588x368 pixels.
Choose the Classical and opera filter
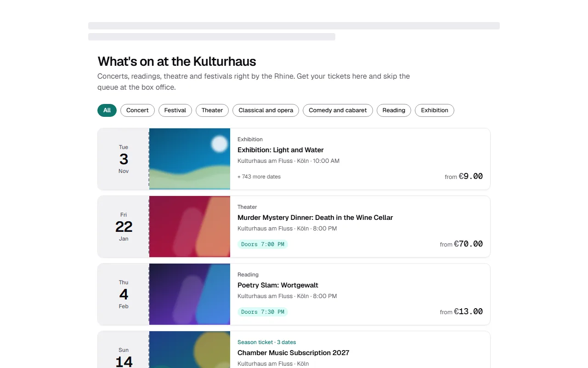[x=266, y=110]
